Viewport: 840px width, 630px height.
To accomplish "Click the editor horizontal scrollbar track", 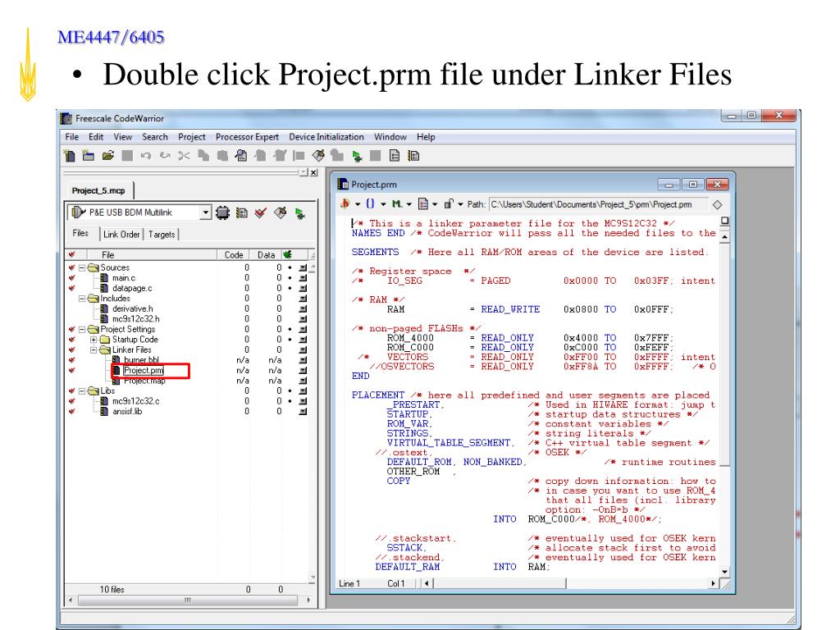I will (570, 583).
